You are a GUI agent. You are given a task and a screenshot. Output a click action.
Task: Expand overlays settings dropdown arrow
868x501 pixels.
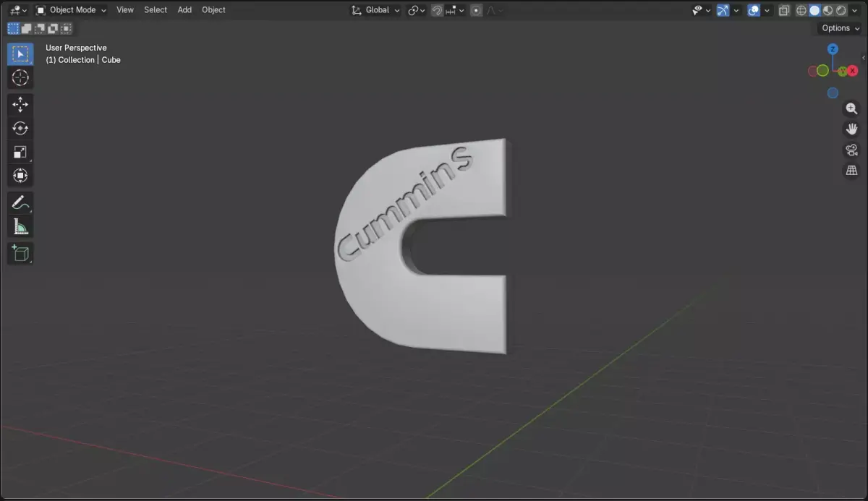(x=767, y=10)
